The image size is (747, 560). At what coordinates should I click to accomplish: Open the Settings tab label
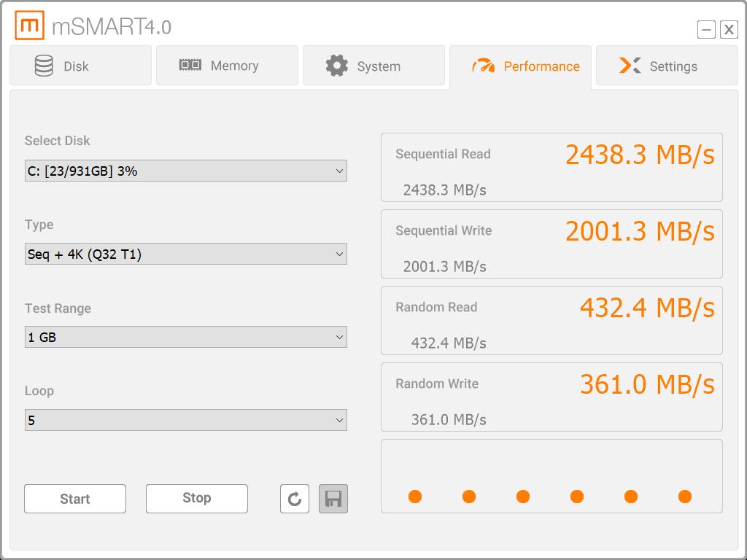pyautogui.click(x=673, y=66)
